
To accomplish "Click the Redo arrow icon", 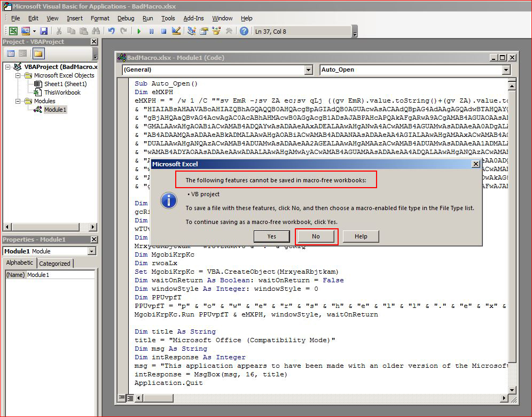I will [x=124, y=31].
